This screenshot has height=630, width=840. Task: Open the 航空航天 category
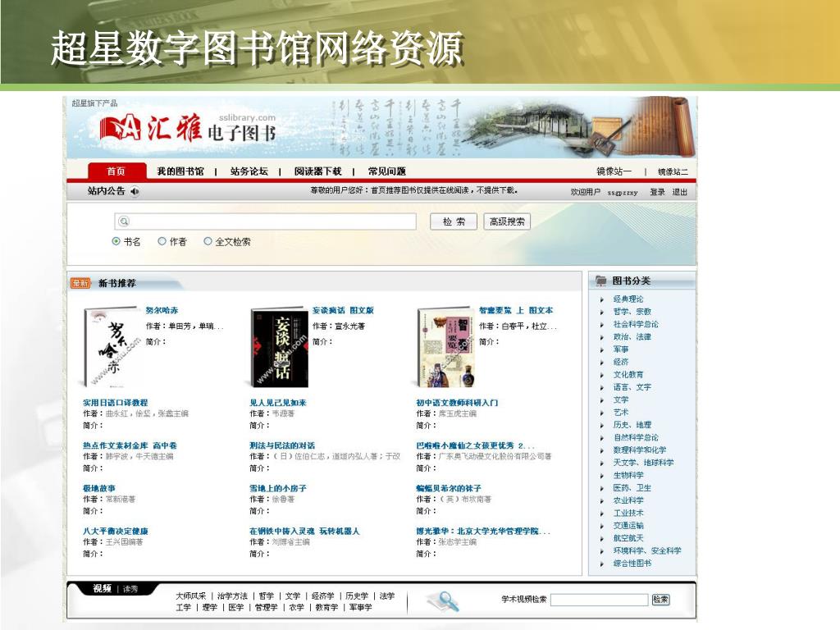(628, 538)
